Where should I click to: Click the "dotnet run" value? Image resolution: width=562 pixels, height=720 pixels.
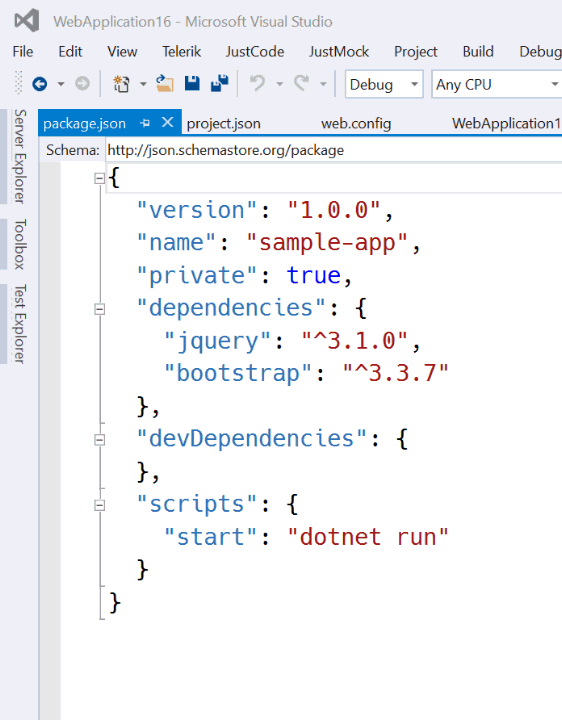point(368,537)
